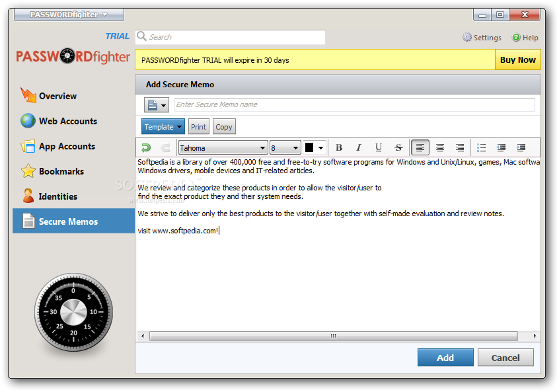Minimize the PASSWORDfighter window

click(x=482, y=15)
